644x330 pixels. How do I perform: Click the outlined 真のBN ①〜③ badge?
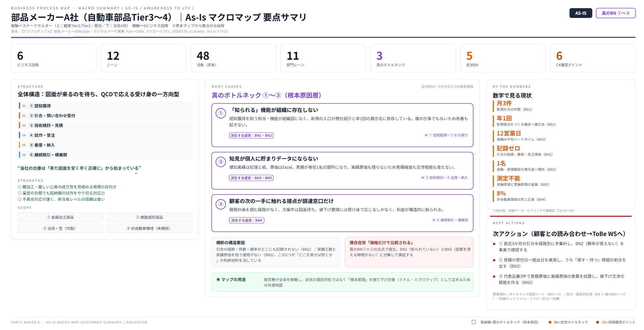point(616,13)
